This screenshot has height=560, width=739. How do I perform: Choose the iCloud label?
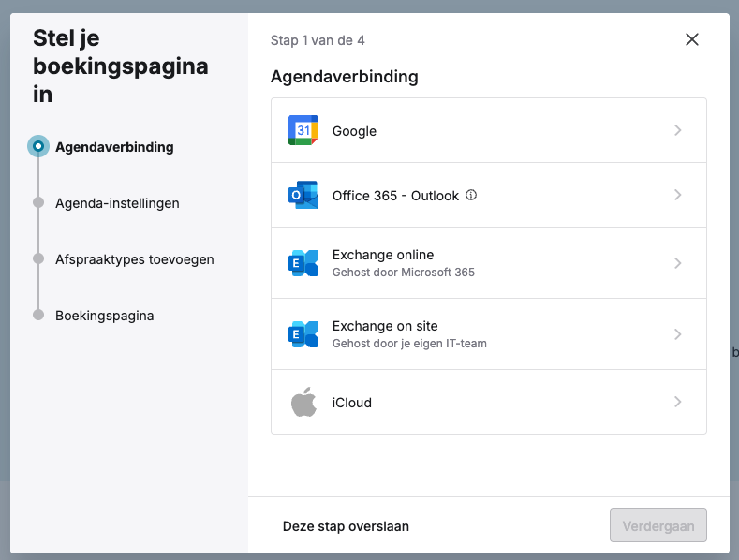[x=351, y=403]
